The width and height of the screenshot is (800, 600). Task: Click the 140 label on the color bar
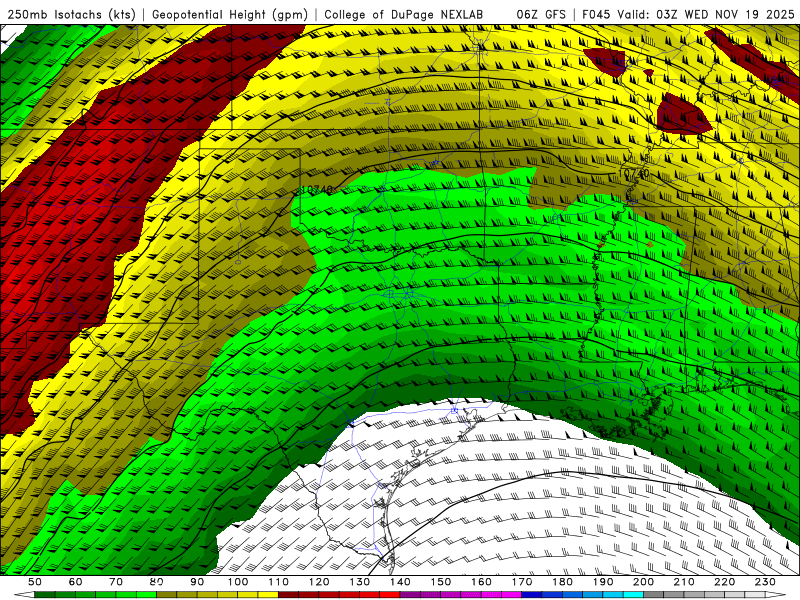(401, 582)
